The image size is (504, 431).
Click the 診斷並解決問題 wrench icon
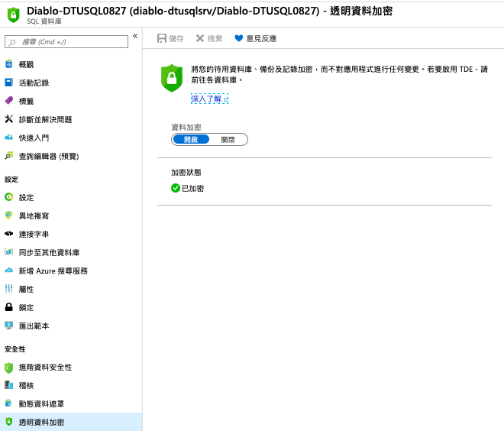point(9,119)
